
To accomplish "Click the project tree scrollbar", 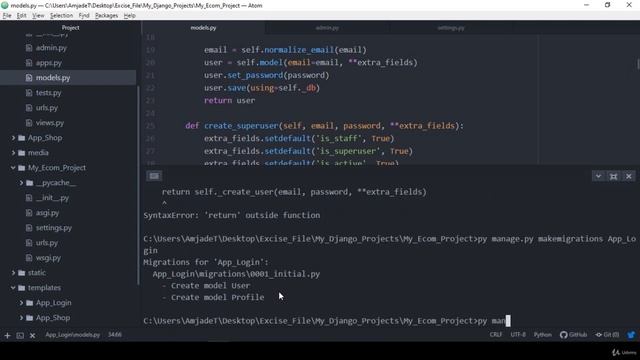I will 138,184.
